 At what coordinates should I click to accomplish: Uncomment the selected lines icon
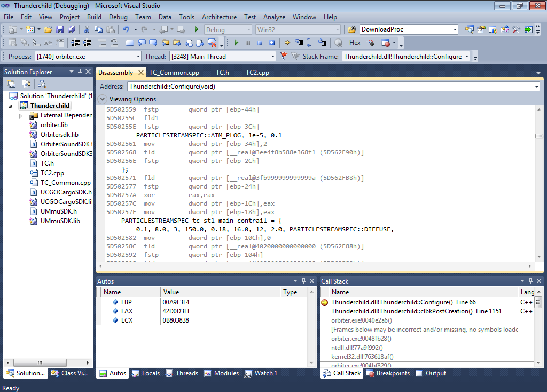pyautogui.click(x=114, y=43)
